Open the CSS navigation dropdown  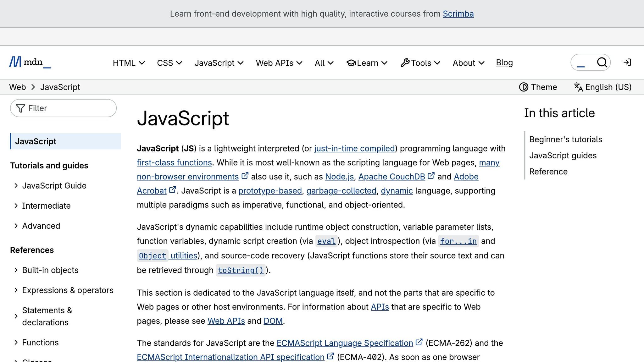pyautogui.click(x=169, y=63)
